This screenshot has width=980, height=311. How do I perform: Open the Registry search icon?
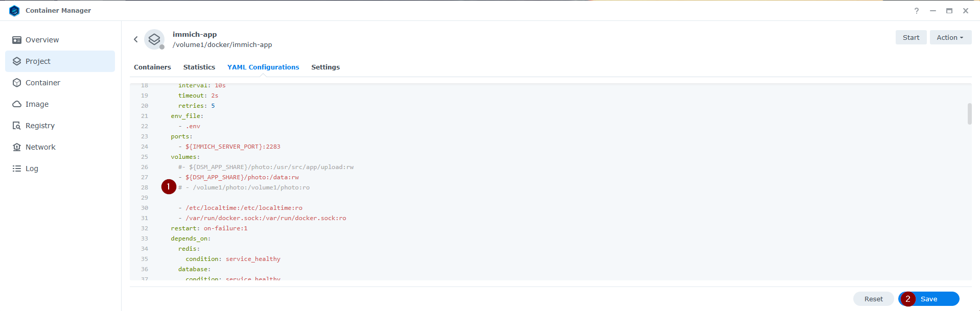(17, 126)
